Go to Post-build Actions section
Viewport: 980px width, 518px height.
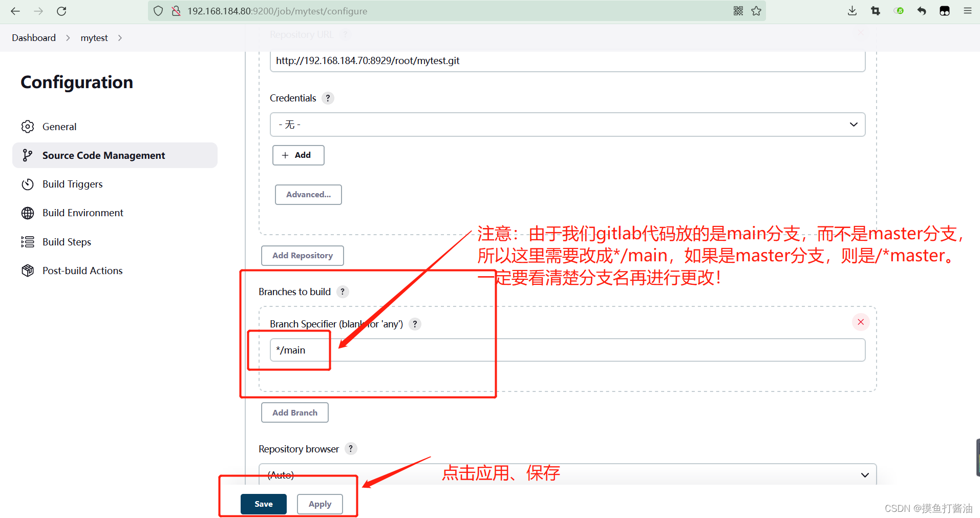pos(115,271)
